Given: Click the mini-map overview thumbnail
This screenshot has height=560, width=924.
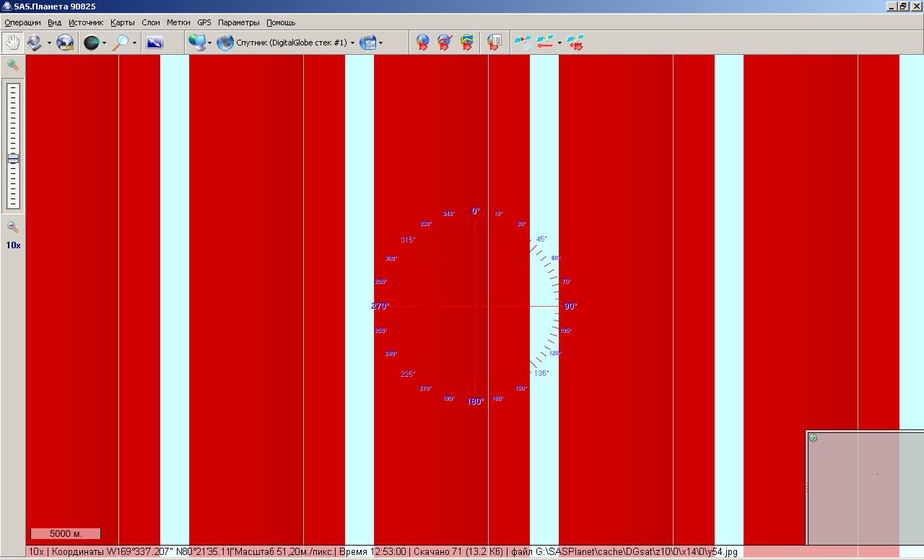Looking at the screenshot, I should [x=866, y=491].
